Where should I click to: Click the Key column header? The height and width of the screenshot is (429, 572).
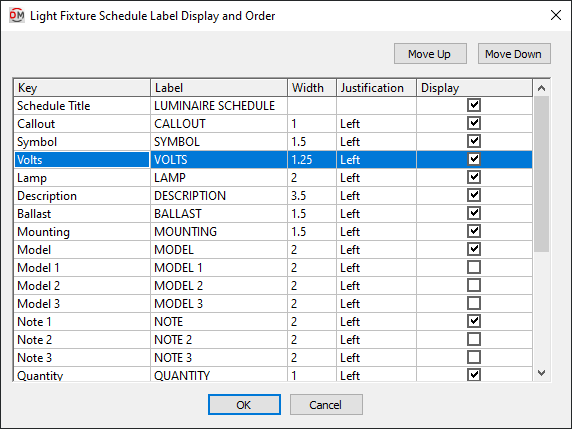pos(82,88)
